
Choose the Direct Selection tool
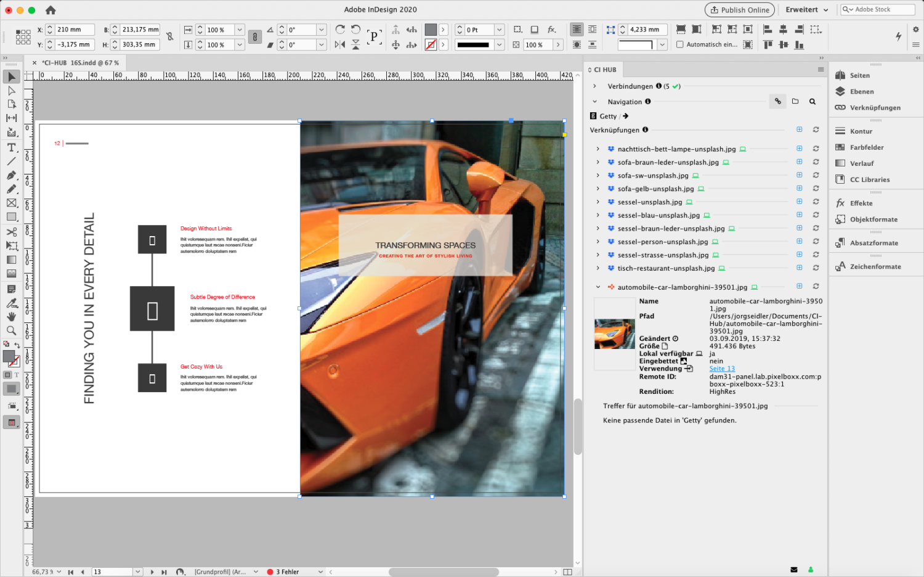11,91
